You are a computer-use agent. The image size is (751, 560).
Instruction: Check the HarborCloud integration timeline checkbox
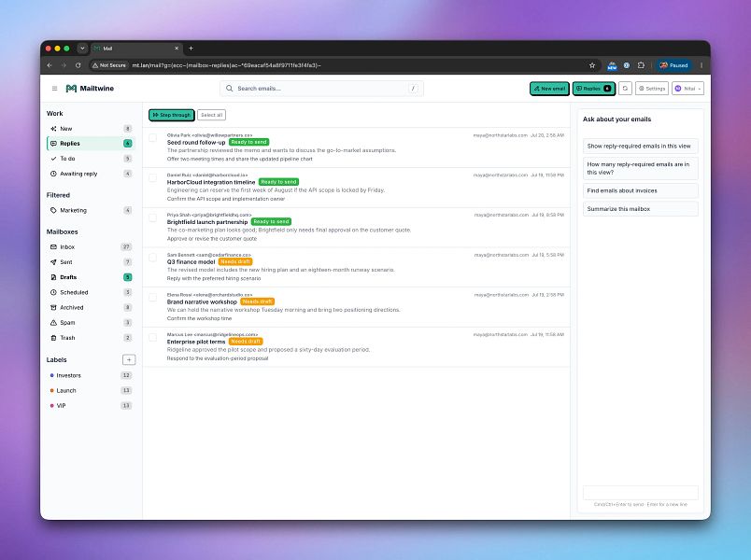coord(153,178)
